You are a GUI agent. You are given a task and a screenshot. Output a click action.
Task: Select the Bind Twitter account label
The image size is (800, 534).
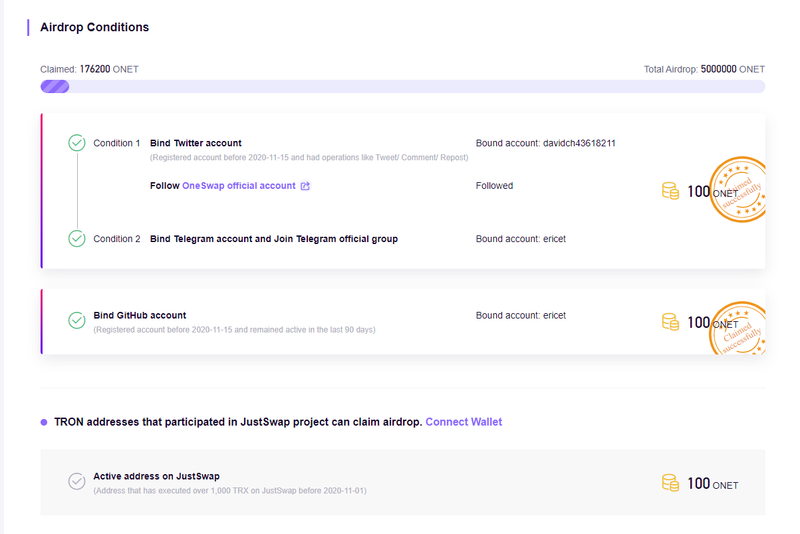click(196, 143)
